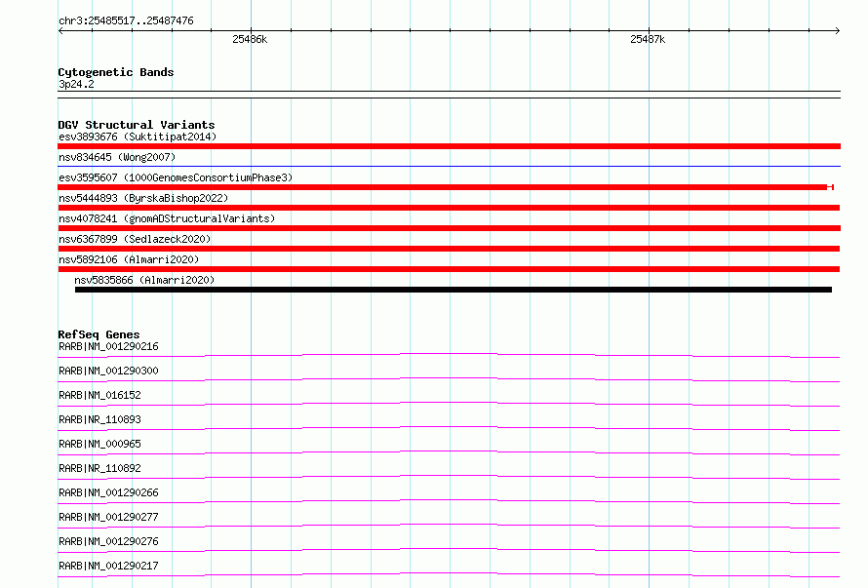This screenshot has height=588, width=868.
Task: Click the nsv5892106 (Almarri2020) variant label
Action: (x=129, y=259)
